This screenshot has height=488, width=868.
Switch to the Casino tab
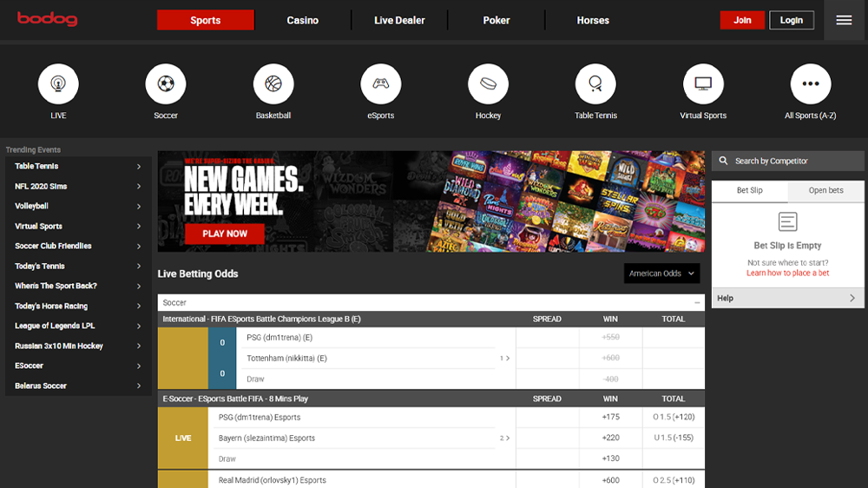pos(302,20)
